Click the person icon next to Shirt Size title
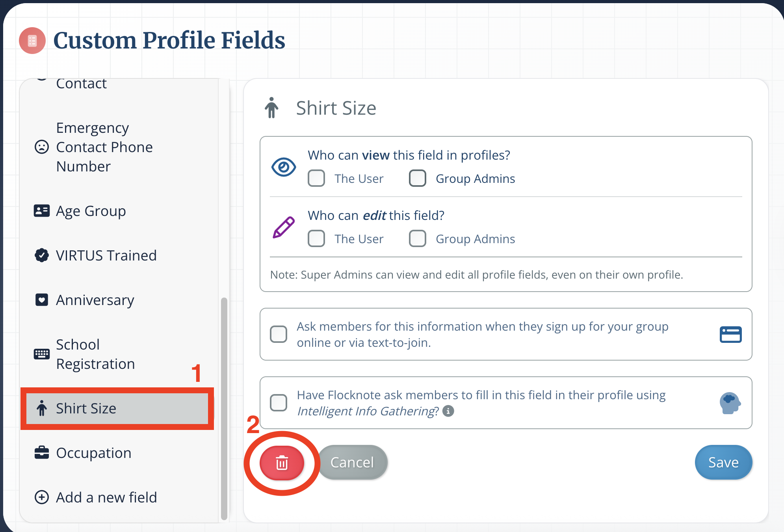The image size is (784, 532). coord(271,108)
